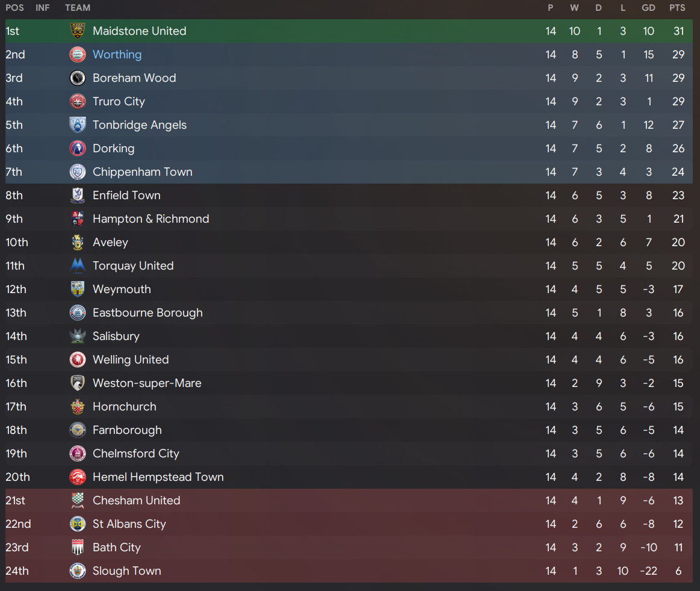Open the Slough Town club crest
700x591 pixels.
tap(78, 571)
